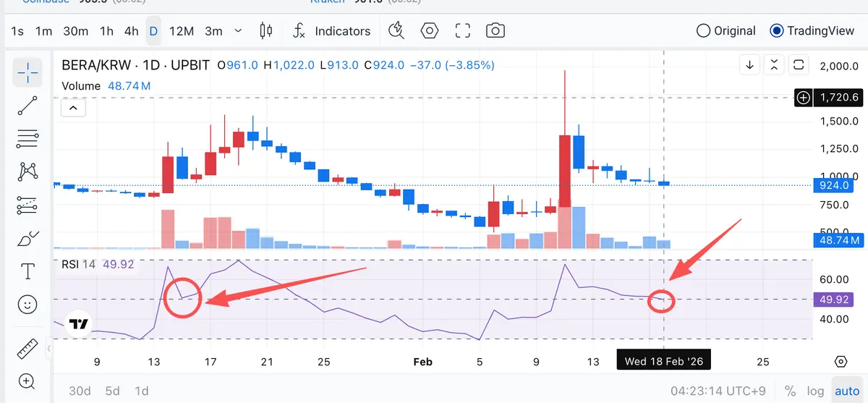Select the XABCD pattern tool
Image resolution: width=868 pixels, height=403 pixels.
tap(27, 172)
